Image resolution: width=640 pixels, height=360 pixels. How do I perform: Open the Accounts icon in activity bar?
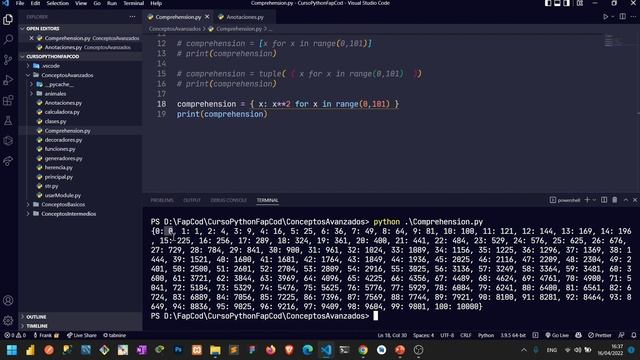click(x=8, y=301)
